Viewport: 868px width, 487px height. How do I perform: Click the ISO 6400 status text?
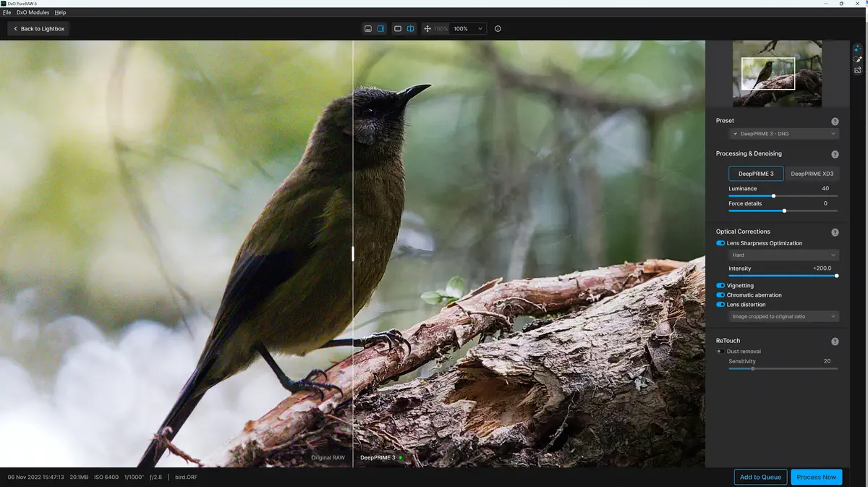[x=107, y=478]
